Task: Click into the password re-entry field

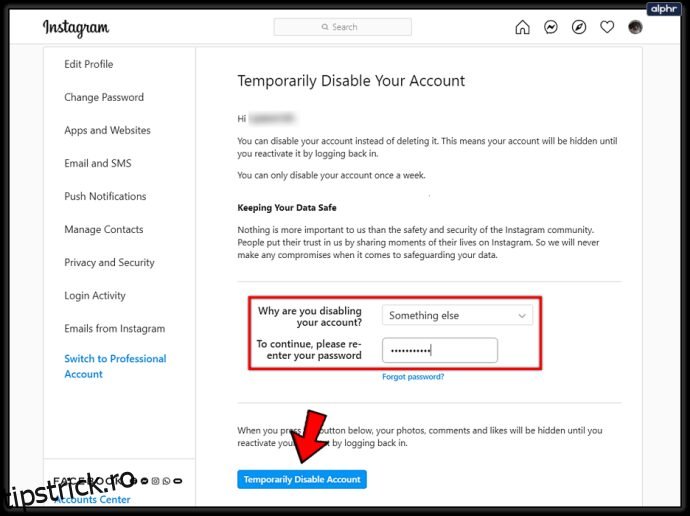Action: [440, 350]
